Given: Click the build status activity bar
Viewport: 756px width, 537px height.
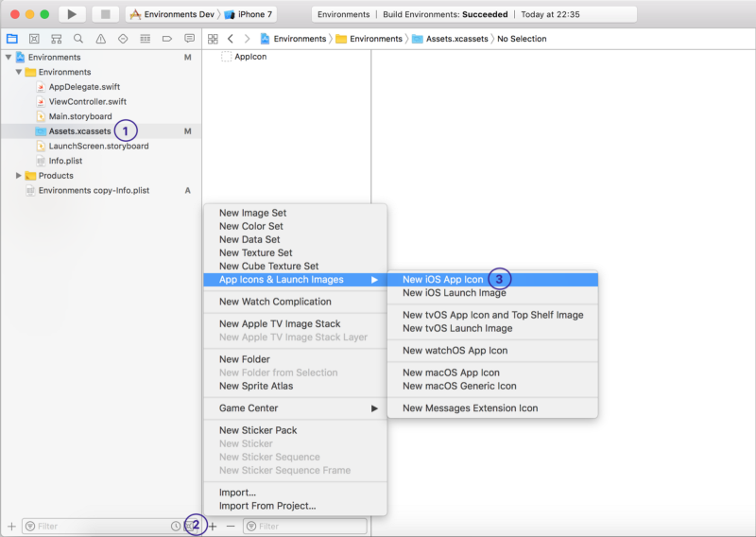Looking at the screenshot, I should point(474,14).
